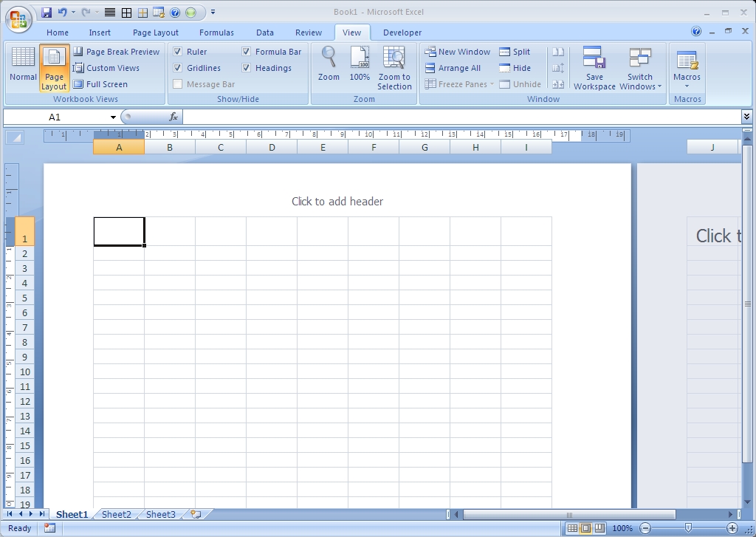
Task: Click Zoom to Selection
Action: point(394,69)
